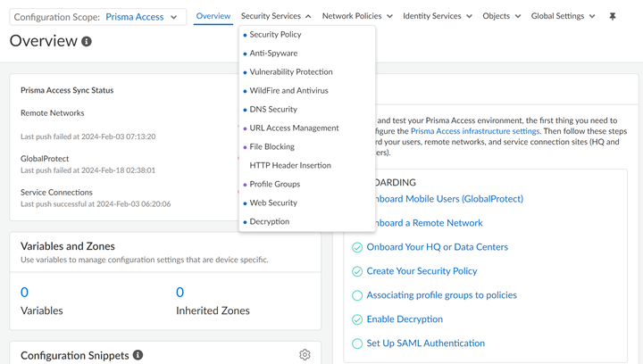The image size is (643, 364).
Task: Toggle the Enable Decryption checkmark circle
Action: click(x=357, y=319)
